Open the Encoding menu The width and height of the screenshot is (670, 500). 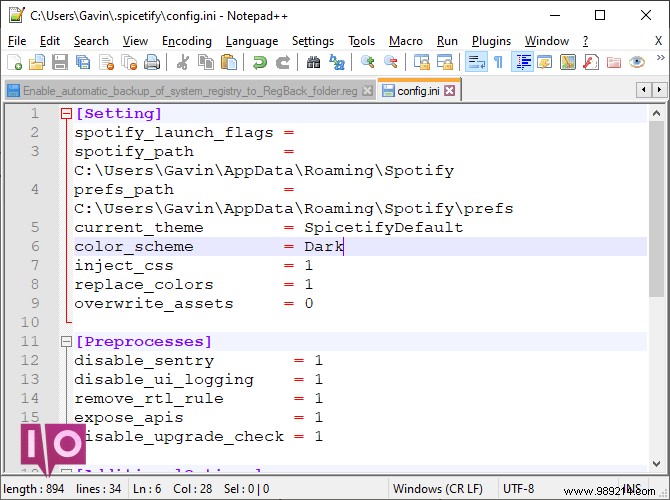187,41
